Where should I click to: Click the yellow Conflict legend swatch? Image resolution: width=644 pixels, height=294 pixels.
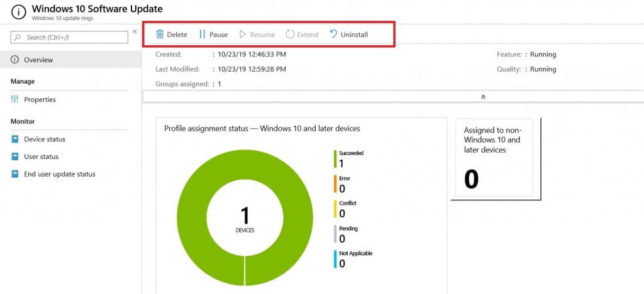(335, 209)
